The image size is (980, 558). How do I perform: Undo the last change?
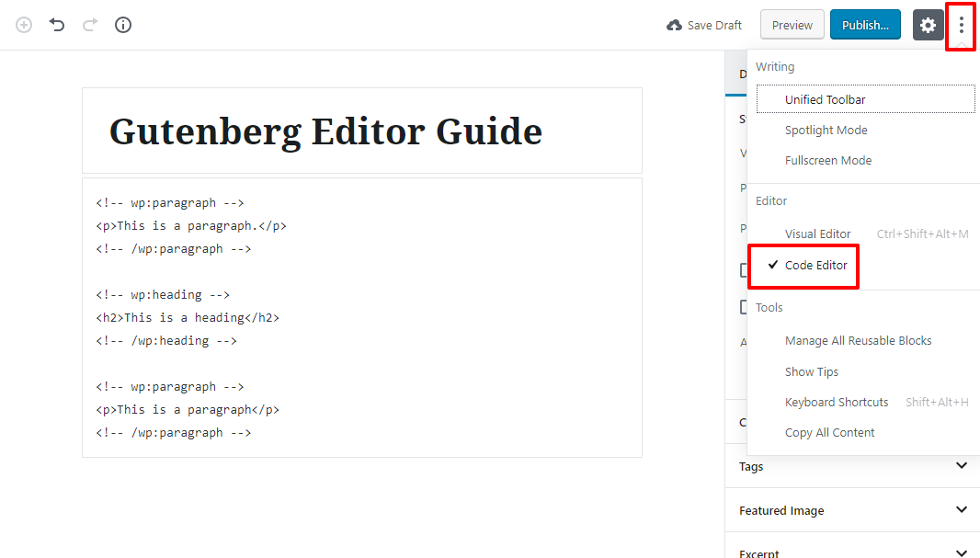click(x=57, y=25)
